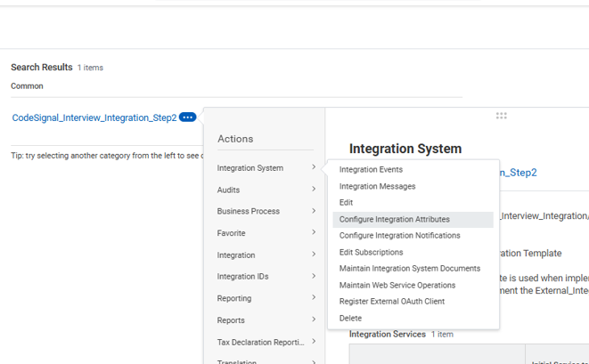The width and height of the screenshot is (589, 364).
Task: Choose Configure Integration Notifications
Action: [413, 236]
